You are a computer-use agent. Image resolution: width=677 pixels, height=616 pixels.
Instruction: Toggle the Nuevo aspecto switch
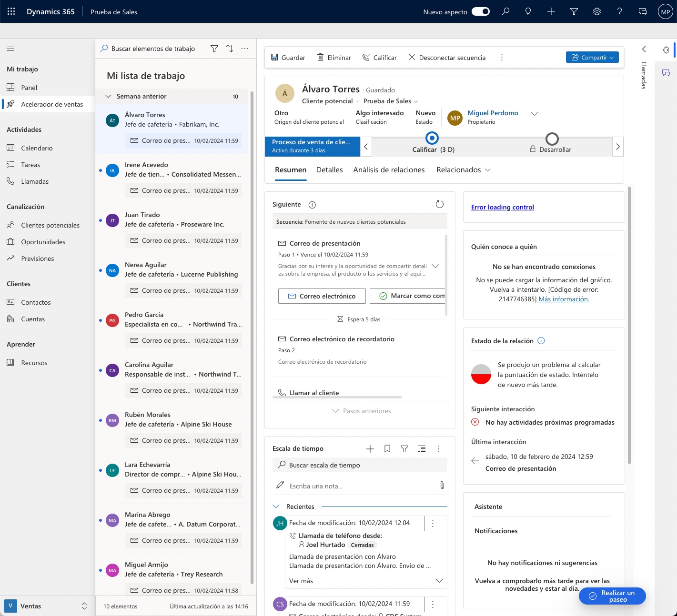tap(481, 11)
